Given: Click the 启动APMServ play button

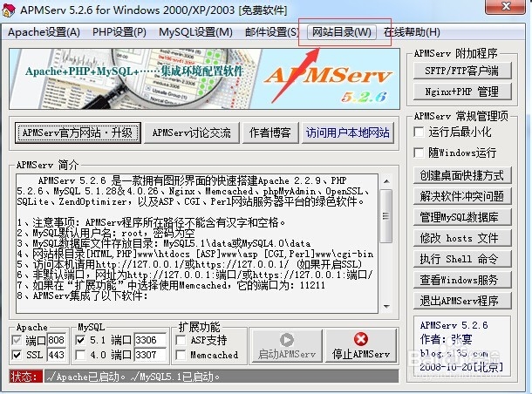Looking at the screenshot, I should click(286, 345).
